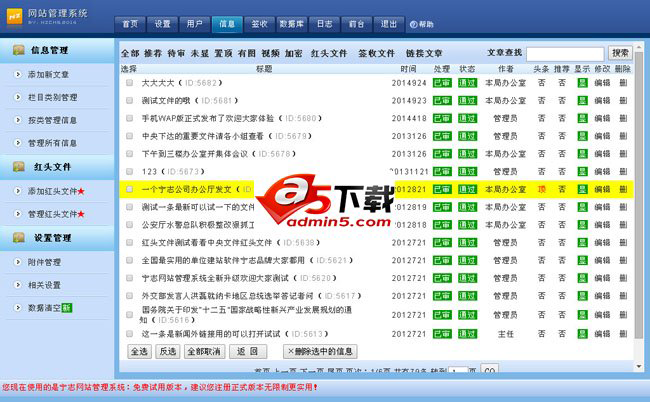This screenshot has width=650, height=402.
Task: Click the 搜索 search button
Action: pos(620,53)
